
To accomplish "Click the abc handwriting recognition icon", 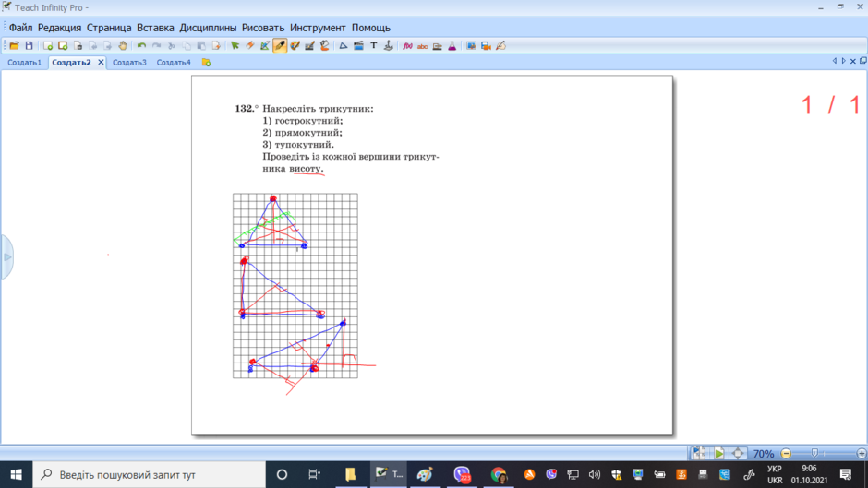I will 422,46.
